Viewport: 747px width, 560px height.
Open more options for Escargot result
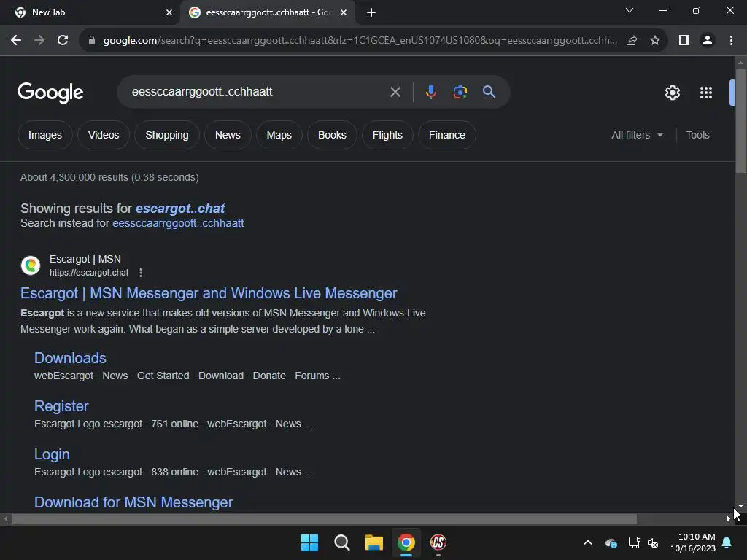[x=141, y=273]
